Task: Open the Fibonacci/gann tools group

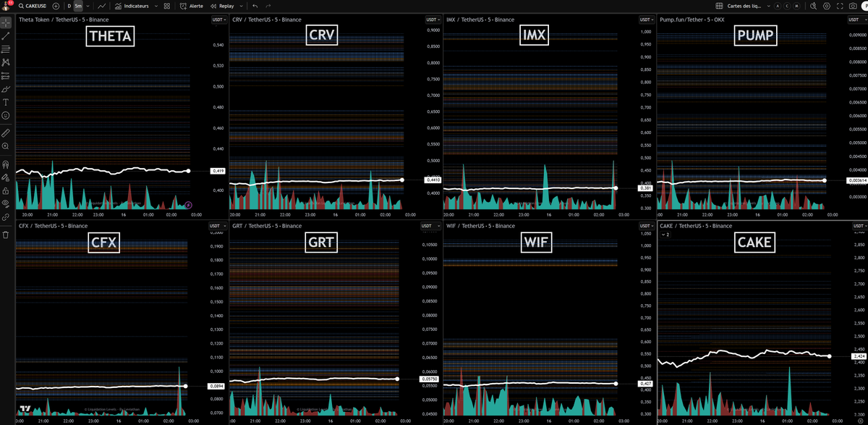Action: pos(6,49)
